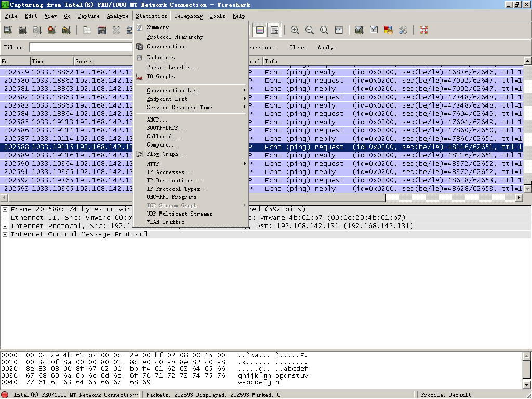Screen dimensions: 532x399
Task: Select Protocol Hierarchy from Statistics menu
Action: pos(191,37)
